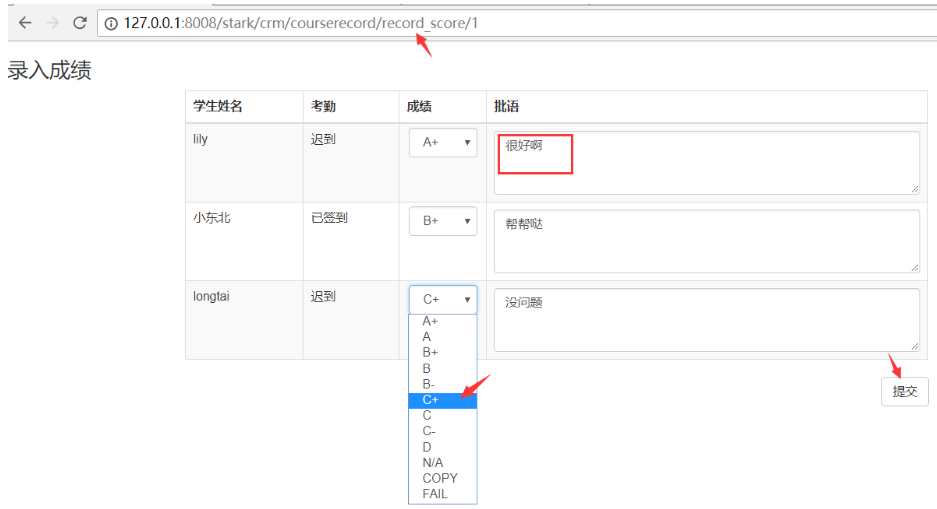Choose B- in the open grade list
The width and height of the screenshot is (937, 509).
pos(443,384)
